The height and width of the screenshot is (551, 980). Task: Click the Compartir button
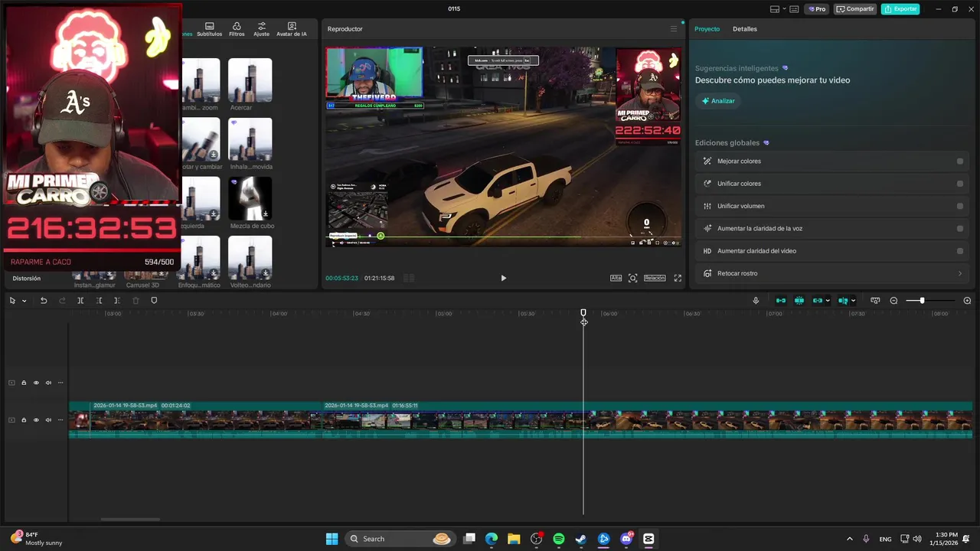point(855,9)
